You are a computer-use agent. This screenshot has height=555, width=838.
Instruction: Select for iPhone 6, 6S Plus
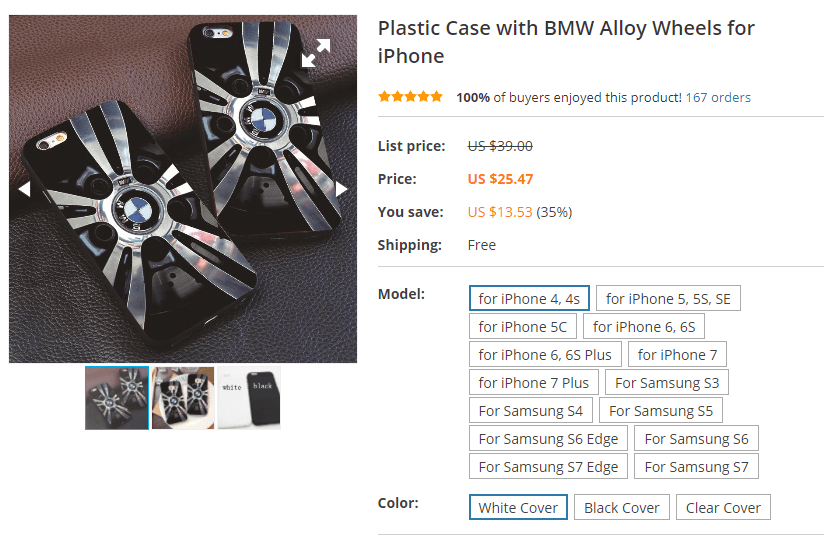pos(545,354)
